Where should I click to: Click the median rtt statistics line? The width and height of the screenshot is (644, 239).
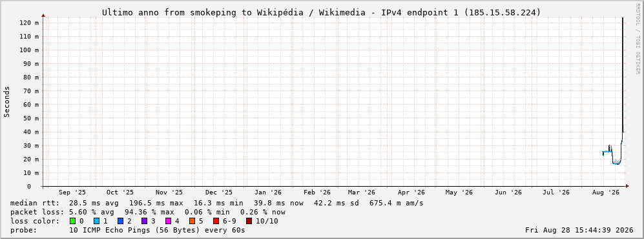coord(216,203)
